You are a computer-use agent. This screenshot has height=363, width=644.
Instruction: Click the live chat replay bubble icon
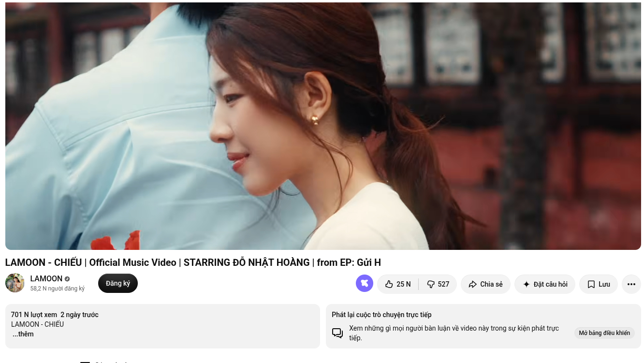point(337,333)
